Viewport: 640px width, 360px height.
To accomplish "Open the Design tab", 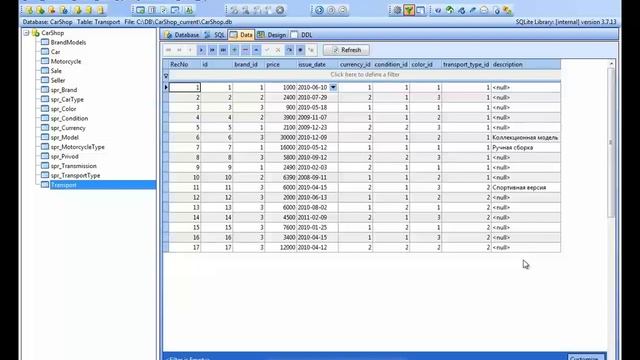I will (272, 35).
